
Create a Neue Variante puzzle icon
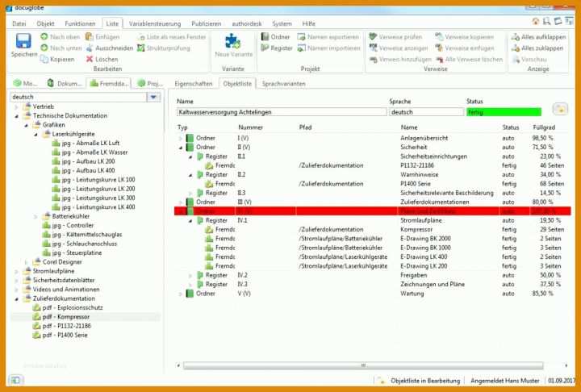[x=233, y=45]
